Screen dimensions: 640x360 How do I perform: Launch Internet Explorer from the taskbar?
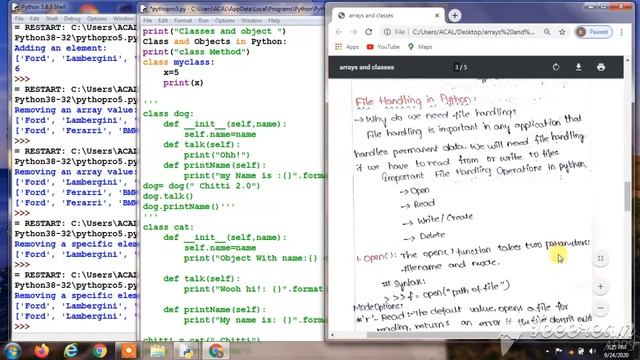pos(71,351)
